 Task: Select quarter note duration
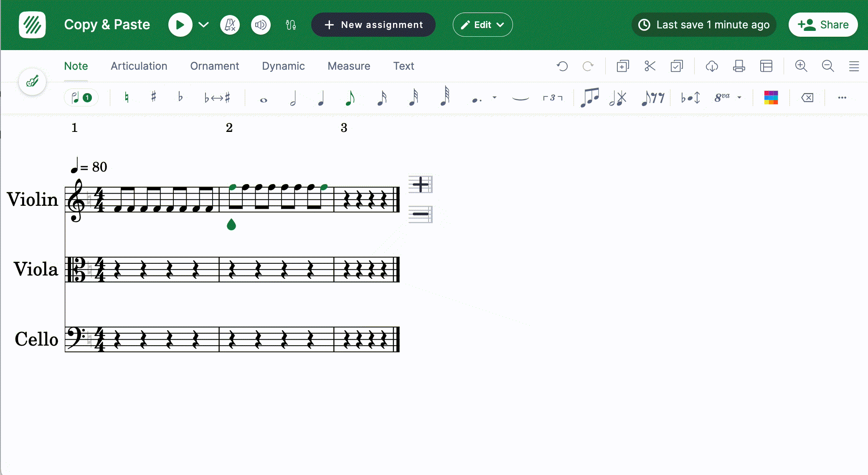point(321,99)
